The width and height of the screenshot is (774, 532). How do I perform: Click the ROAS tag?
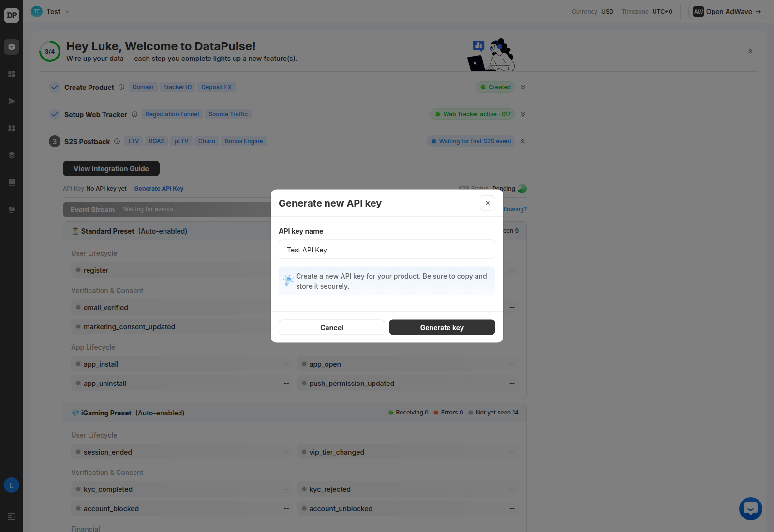pos(157,141)
